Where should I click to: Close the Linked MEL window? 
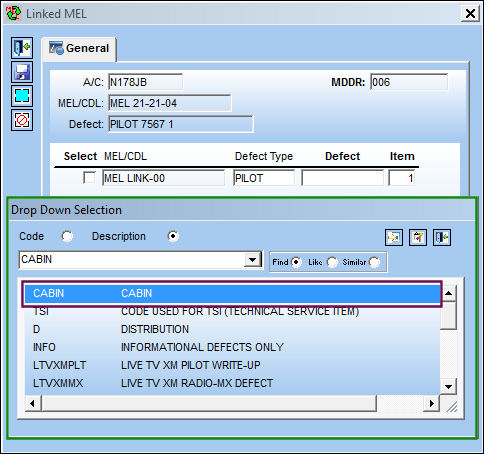[470, 14]
